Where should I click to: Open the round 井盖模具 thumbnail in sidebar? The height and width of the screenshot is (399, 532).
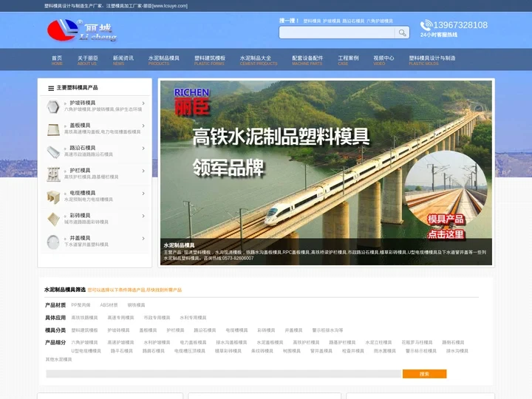coord(53,242)
